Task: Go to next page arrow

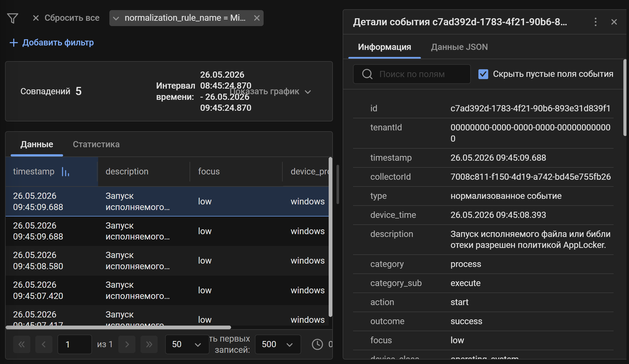Action: pos(127,344)
